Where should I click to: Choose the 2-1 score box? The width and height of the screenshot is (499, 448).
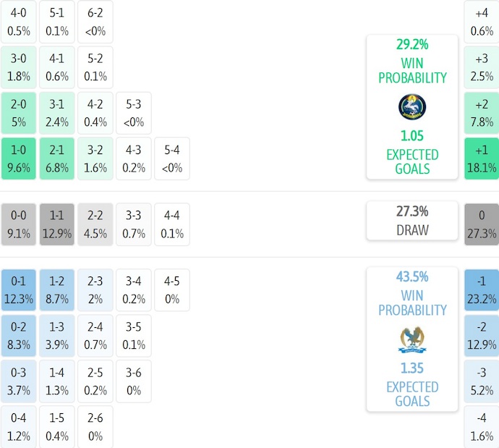(57, 159)
